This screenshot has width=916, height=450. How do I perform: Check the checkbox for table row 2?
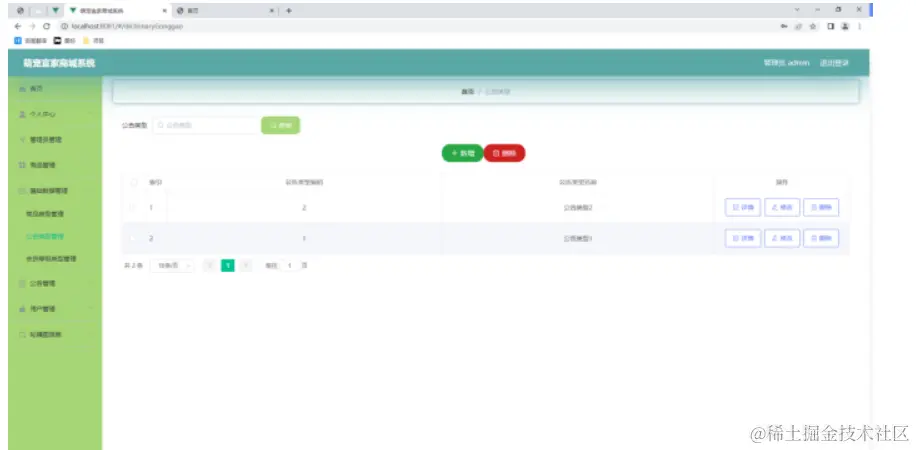(x=134, y=238)
